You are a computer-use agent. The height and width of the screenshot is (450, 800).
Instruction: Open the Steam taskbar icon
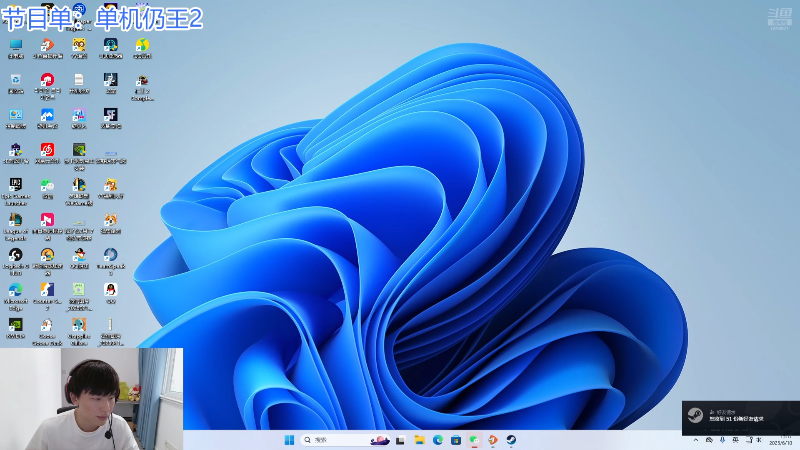click(x=511, y=440)
